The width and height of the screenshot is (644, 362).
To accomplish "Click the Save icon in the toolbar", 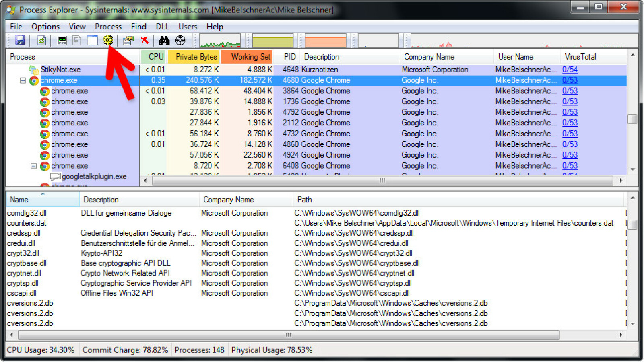I will coord(20,40).
